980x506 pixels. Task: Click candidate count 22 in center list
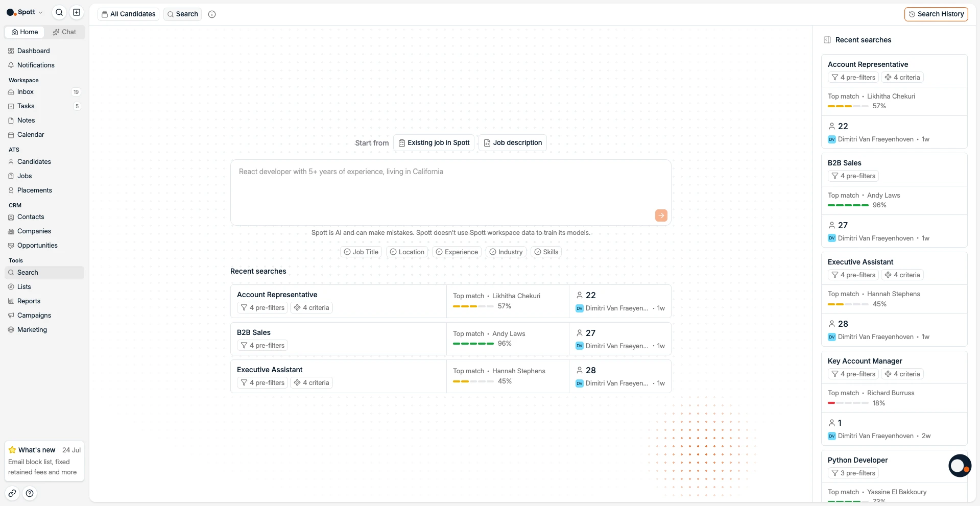pyautogui.click(x=586, y=295)
